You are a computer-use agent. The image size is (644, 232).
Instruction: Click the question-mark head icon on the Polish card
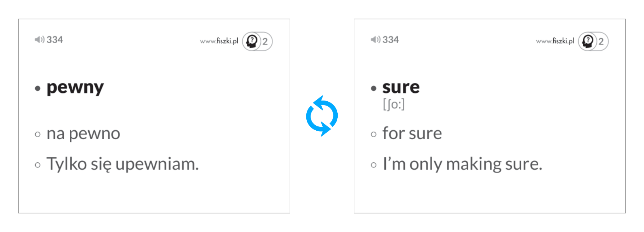tap(252, 41)
